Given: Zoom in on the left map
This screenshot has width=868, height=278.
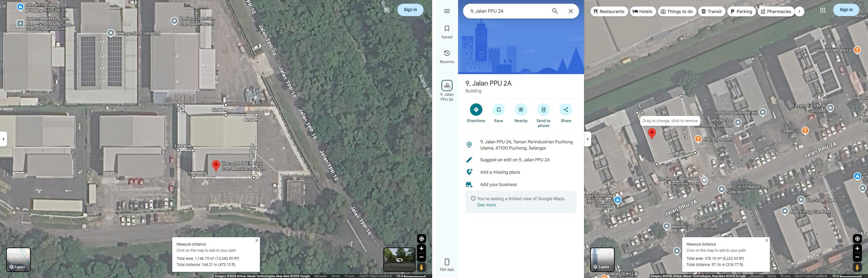Looking at the screenshot, I should pos(421,249).
